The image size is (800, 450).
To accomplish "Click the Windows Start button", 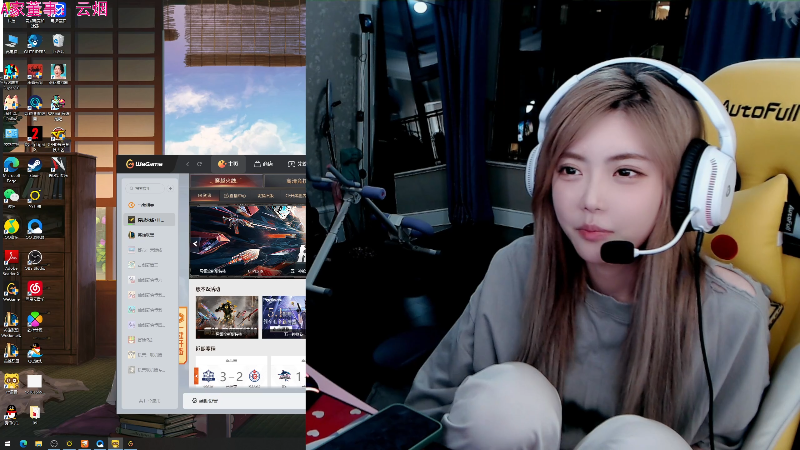I will pyautogui.click(x=7, y=444).
